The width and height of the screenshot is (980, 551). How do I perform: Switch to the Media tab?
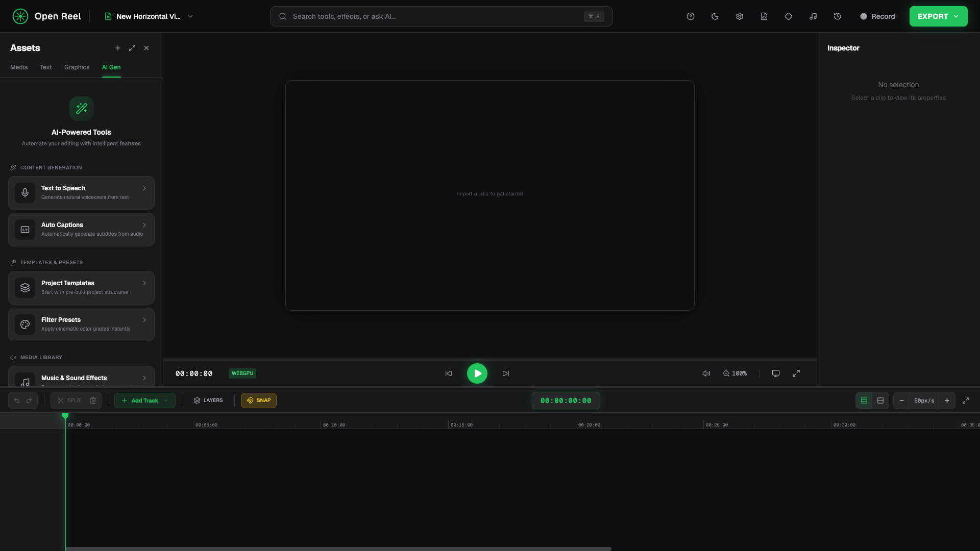click(x=19, y=67)
